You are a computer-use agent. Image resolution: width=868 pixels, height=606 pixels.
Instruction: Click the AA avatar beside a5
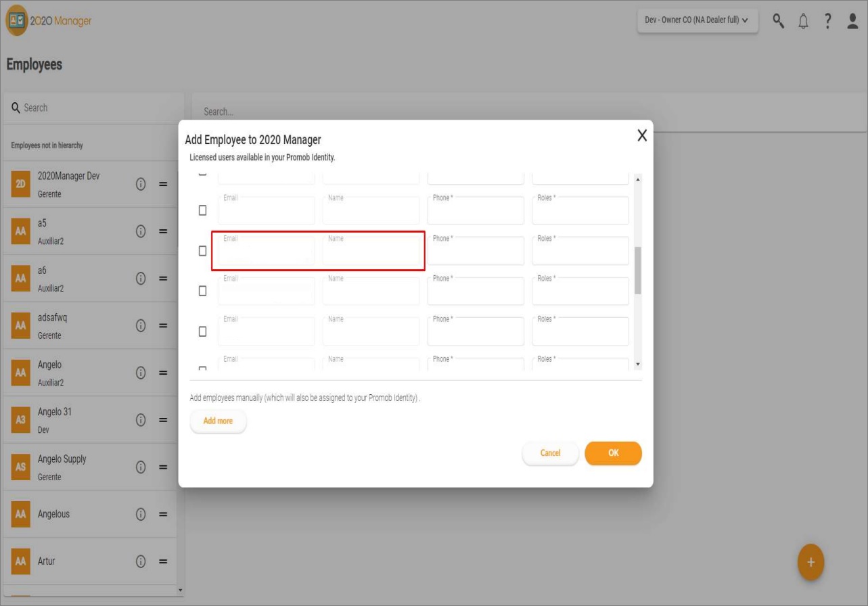coord(20,231)
